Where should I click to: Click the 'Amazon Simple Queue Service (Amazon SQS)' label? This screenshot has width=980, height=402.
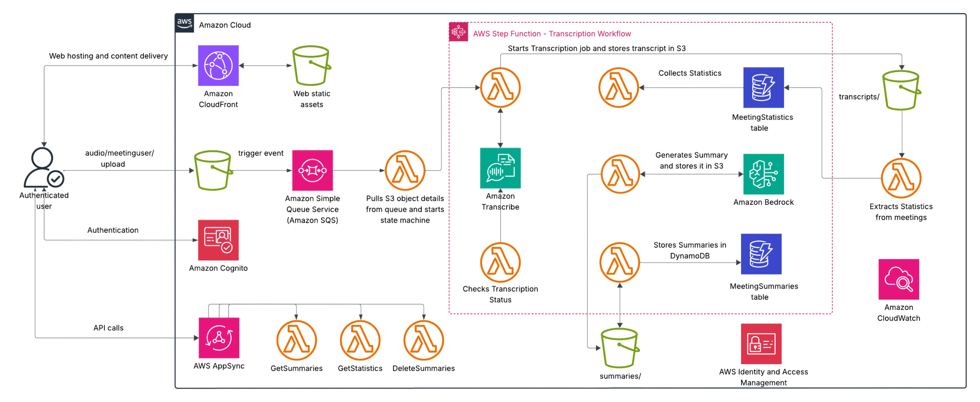pyautogui.click(x=312, y=209)
